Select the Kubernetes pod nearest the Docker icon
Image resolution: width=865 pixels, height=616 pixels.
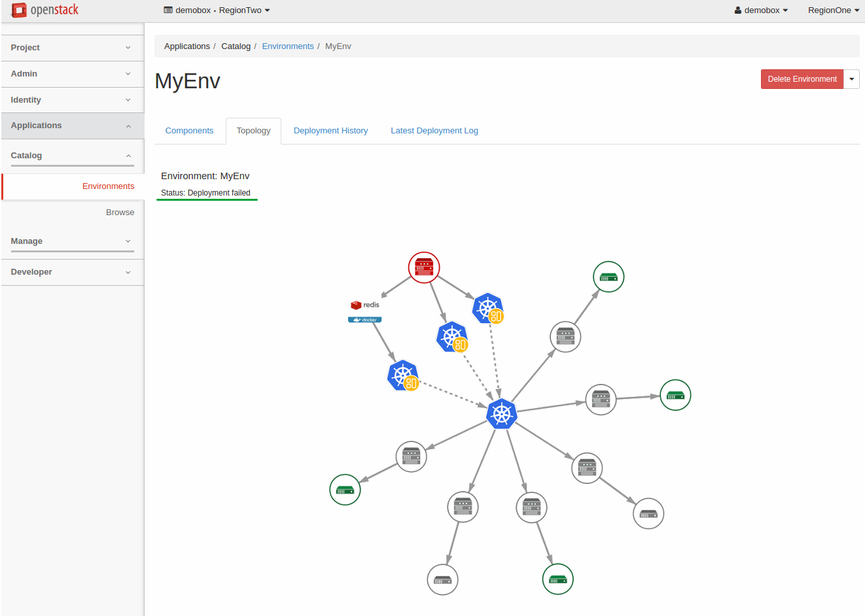click(403, 376)
